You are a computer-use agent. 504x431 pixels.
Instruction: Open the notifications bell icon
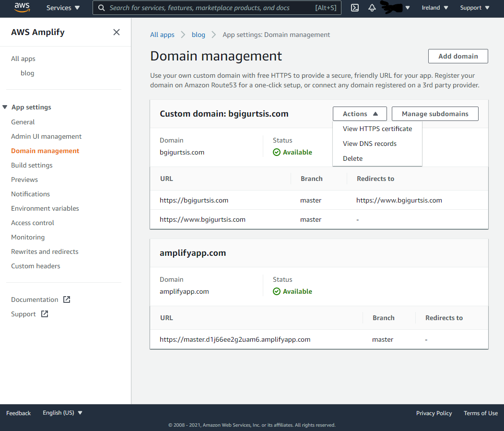click(x=372, y=8)
